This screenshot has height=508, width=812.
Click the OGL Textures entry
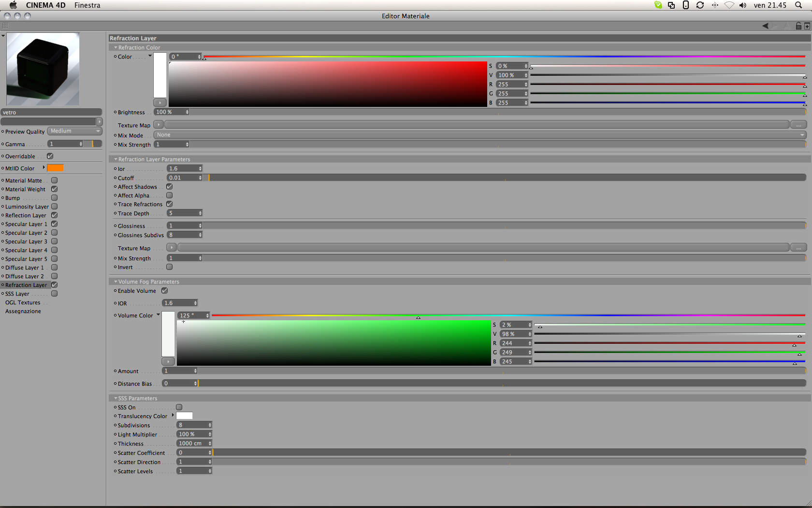tap(23, 302)
